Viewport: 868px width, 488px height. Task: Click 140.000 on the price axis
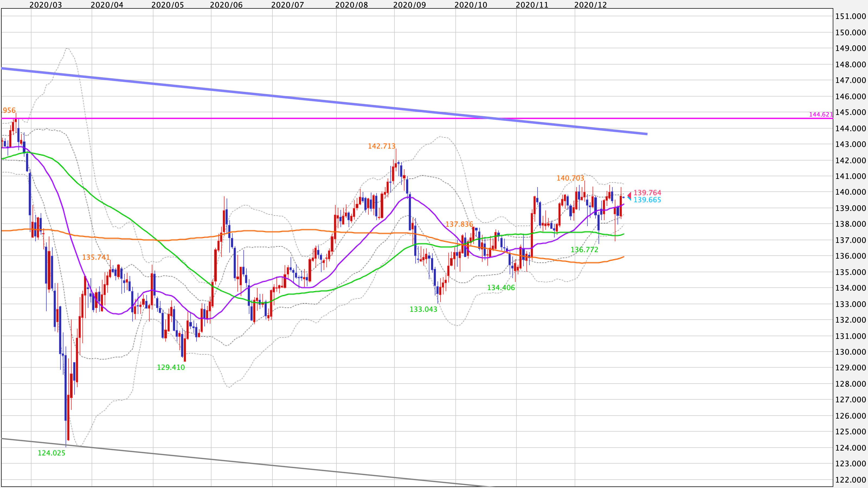[850, 192]
